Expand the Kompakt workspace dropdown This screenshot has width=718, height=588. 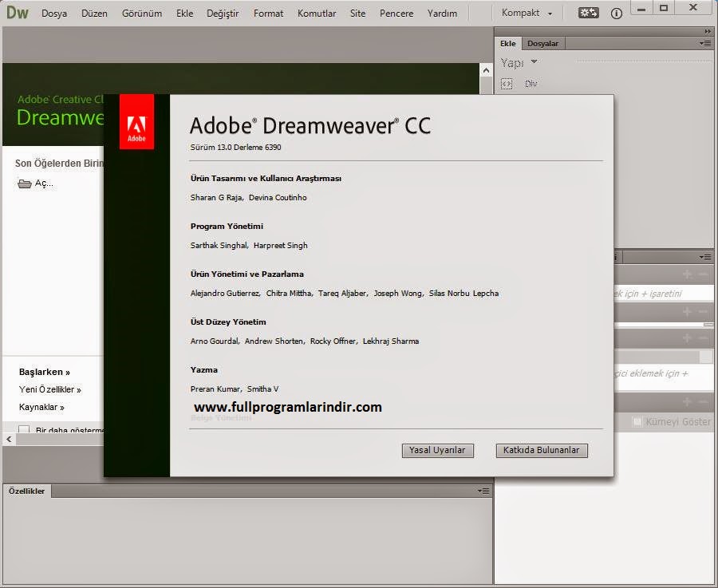527,13
